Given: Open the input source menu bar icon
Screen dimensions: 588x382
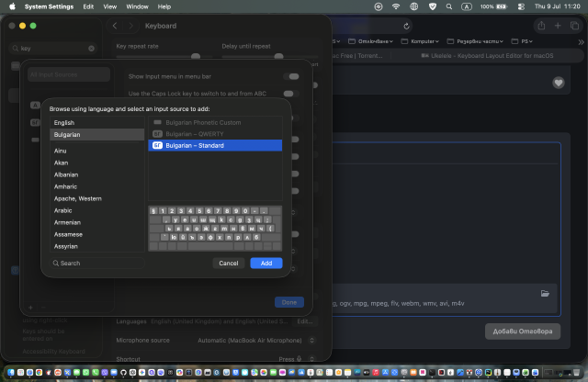Looking at the screenshot, I should pos(466,6).
